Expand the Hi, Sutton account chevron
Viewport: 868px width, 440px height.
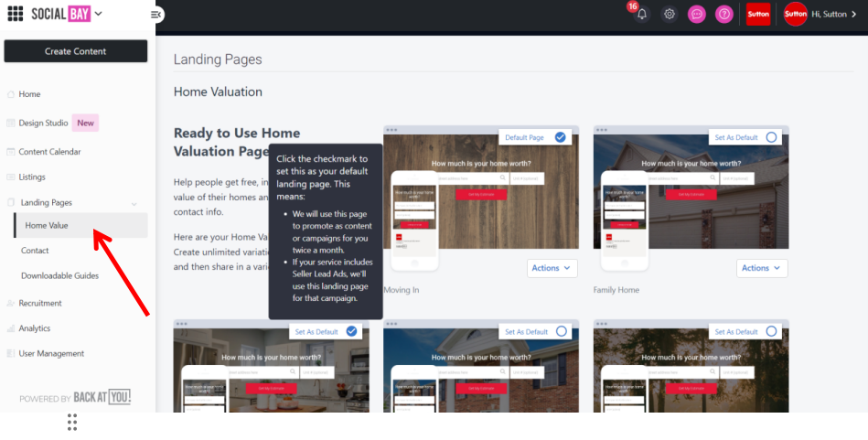click(853, 15)
